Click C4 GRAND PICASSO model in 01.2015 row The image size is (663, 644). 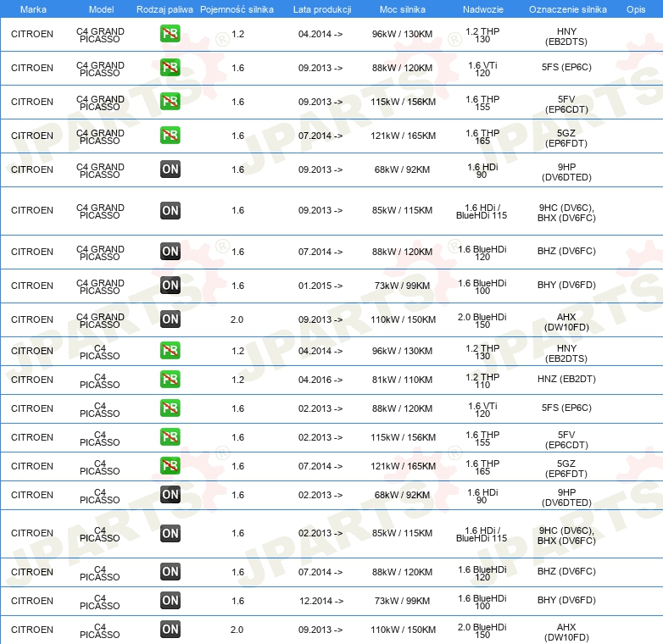[100, 286]
